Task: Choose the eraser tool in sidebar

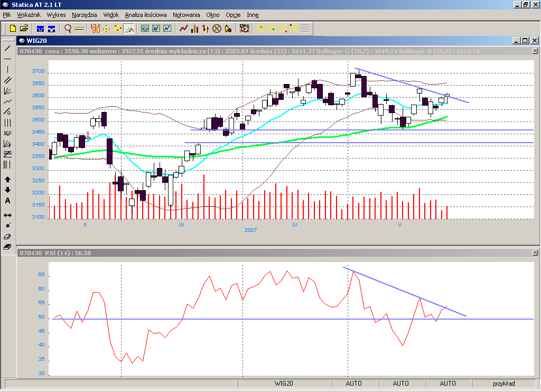Action: tap(7, 236)
